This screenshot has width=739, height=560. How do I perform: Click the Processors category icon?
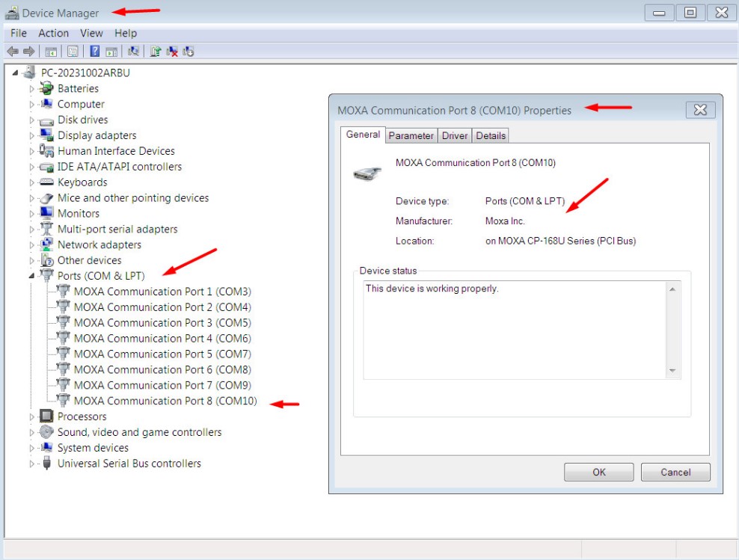(46, 416)
